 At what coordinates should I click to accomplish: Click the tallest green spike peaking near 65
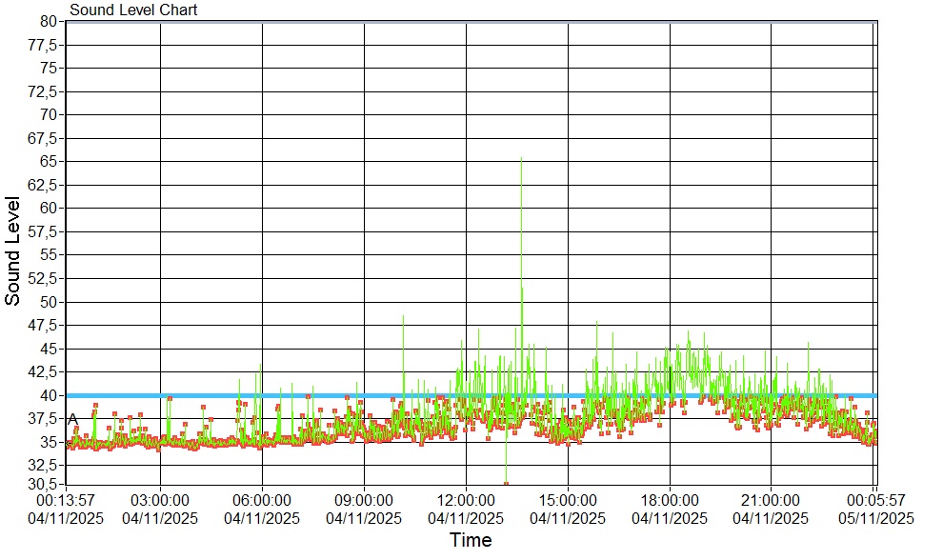[521, 160]
